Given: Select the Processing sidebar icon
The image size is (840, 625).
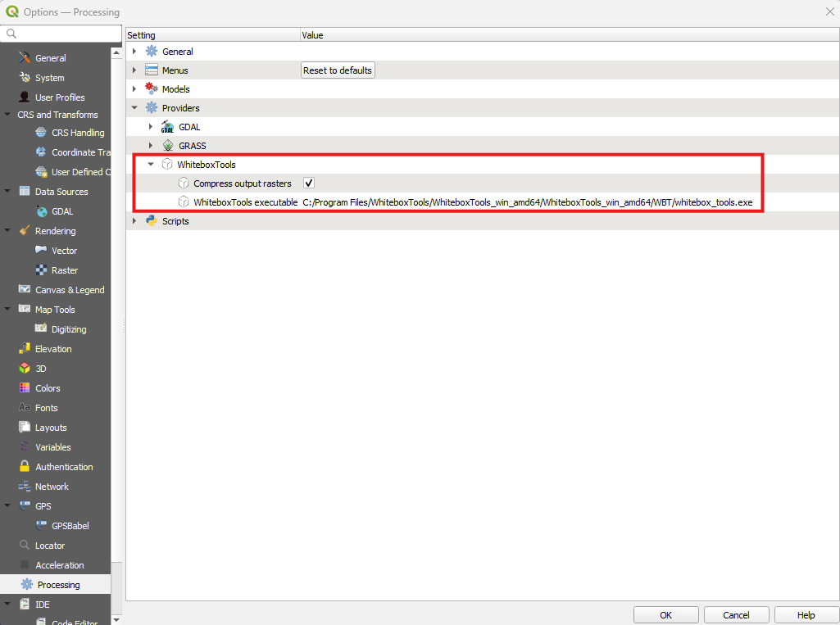Looking at the screenshot, I should pos(25,584).
